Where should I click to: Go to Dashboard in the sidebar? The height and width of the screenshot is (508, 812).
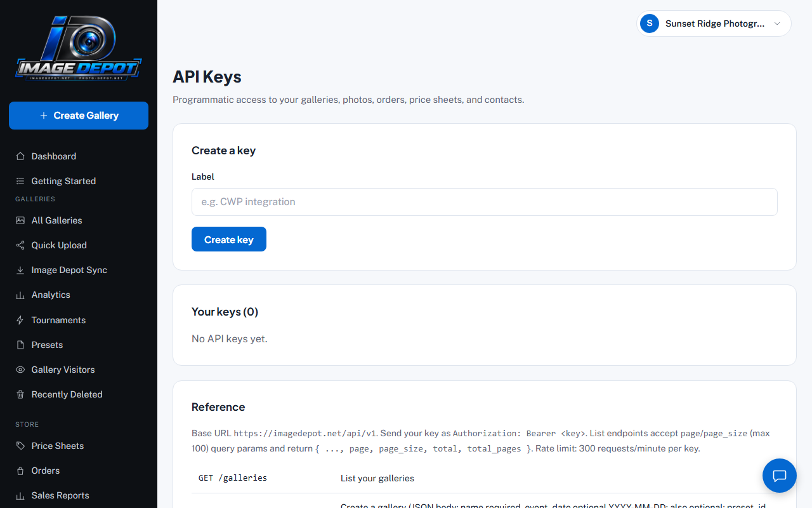point(79,156)
